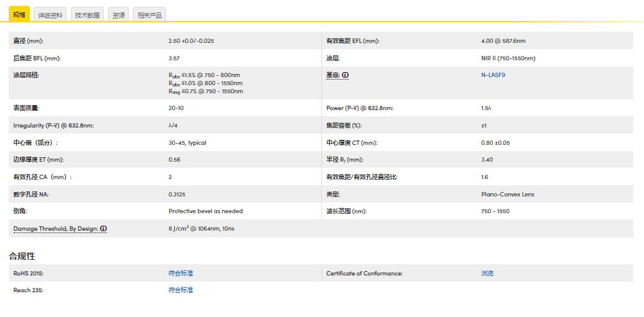Select the Damage Threshold, By Design label

click(56, 228)
